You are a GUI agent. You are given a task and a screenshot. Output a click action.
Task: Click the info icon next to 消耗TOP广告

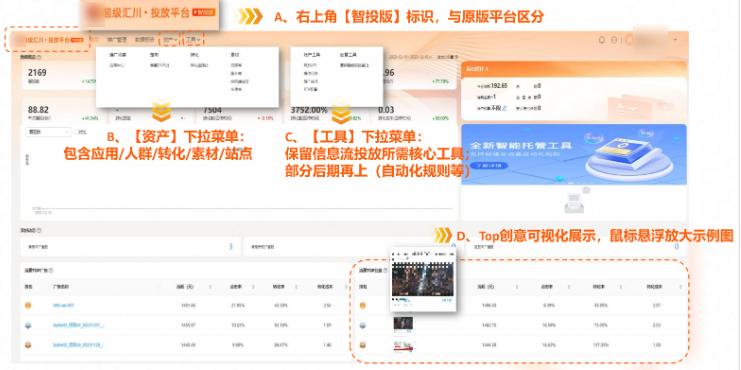point(51,270)
